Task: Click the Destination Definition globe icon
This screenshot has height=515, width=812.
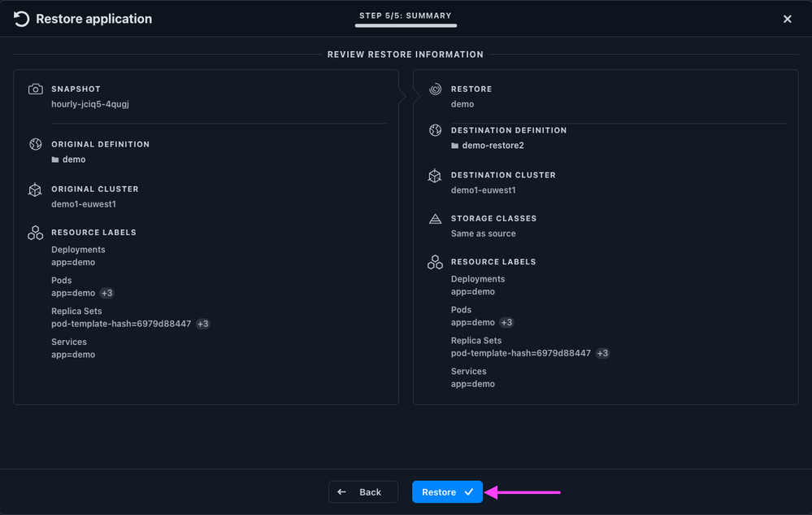Action: (x=435, y=130)
